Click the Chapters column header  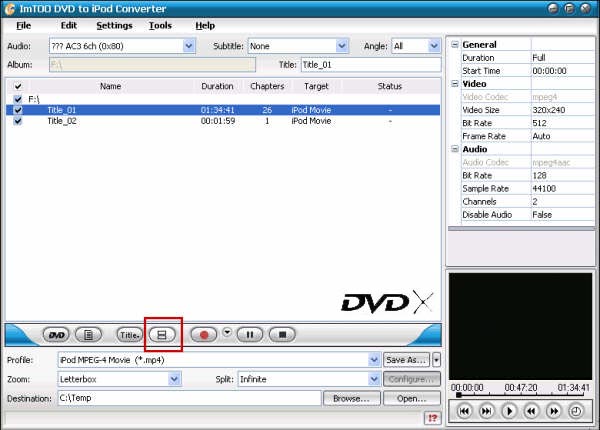coord(267,86)
